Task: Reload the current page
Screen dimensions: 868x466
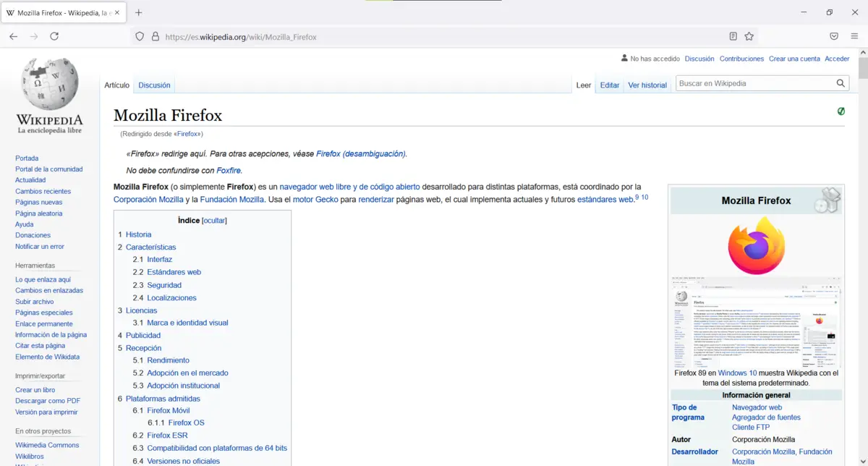Action: coord(54,36)
